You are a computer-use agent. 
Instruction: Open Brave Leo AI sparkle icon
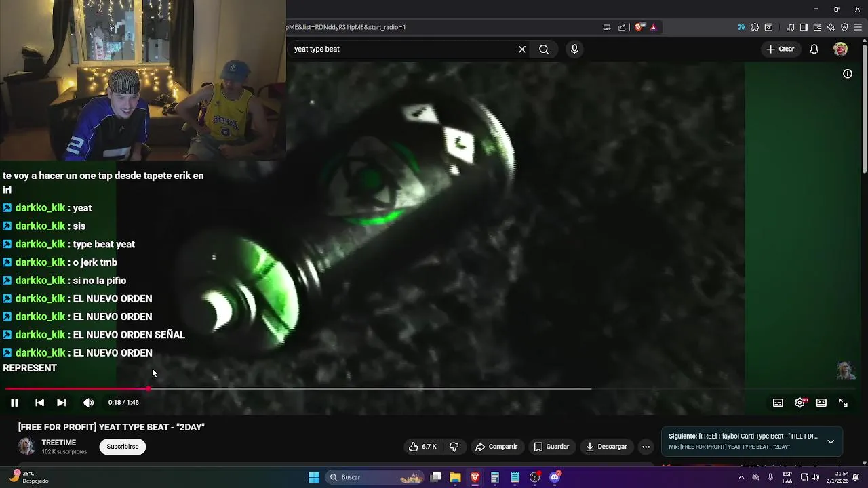coord(831,27)
